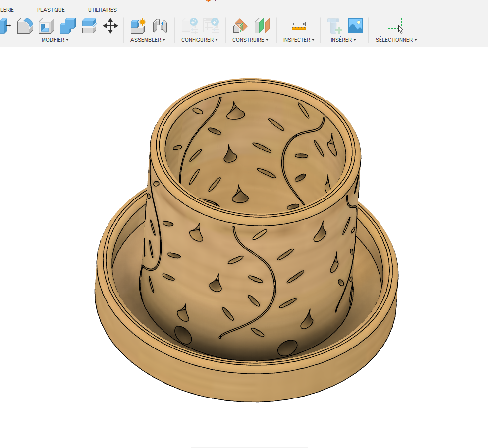Open the CONSTRUIRE dropdown menu
Image resolution: width=488 pixels, height=448 pixels.
click(x=250, y=40)
